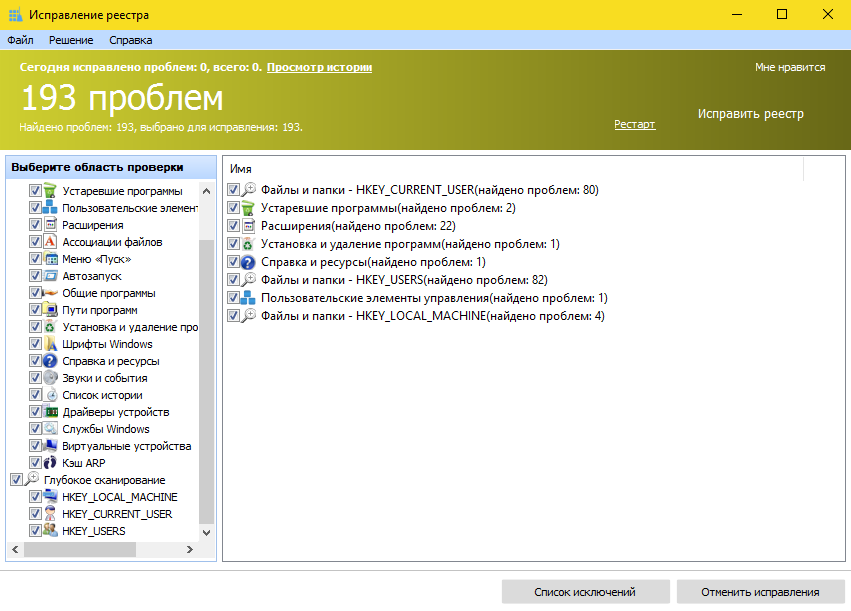Viewport: 851px width, 611px height.
Task: Click the footprints icon for Кэш ARP
Action: (50, 462)
